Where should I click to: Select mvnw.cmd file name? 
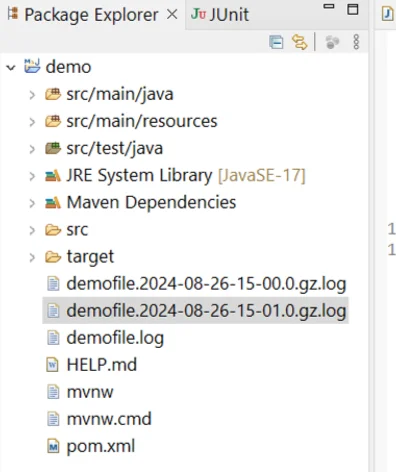(109, 419)
